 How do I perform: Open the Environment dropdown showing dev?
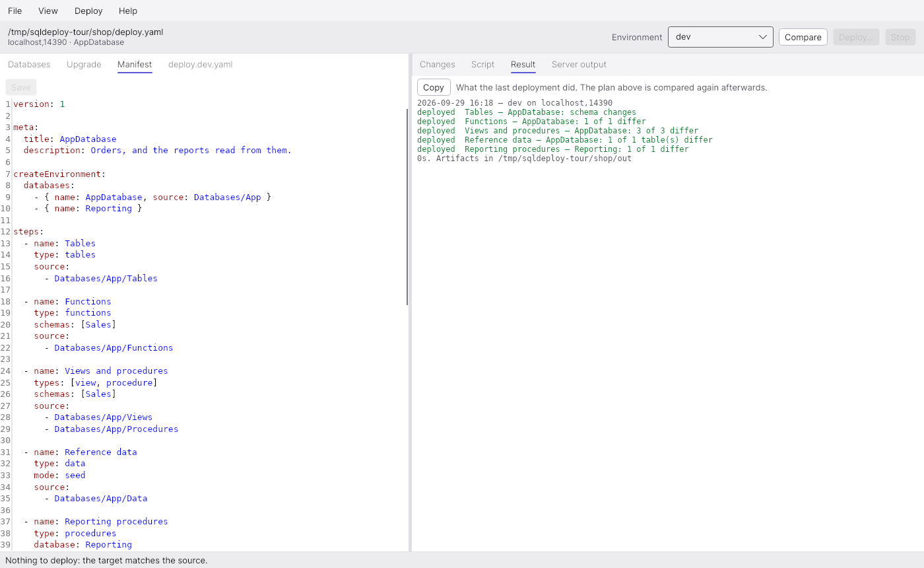click(x=721, y=37)
